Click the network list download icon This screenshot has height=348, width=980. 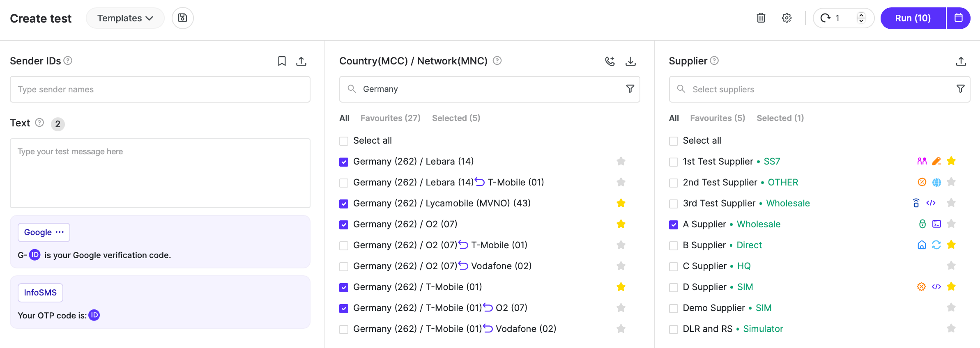(630, 61)
